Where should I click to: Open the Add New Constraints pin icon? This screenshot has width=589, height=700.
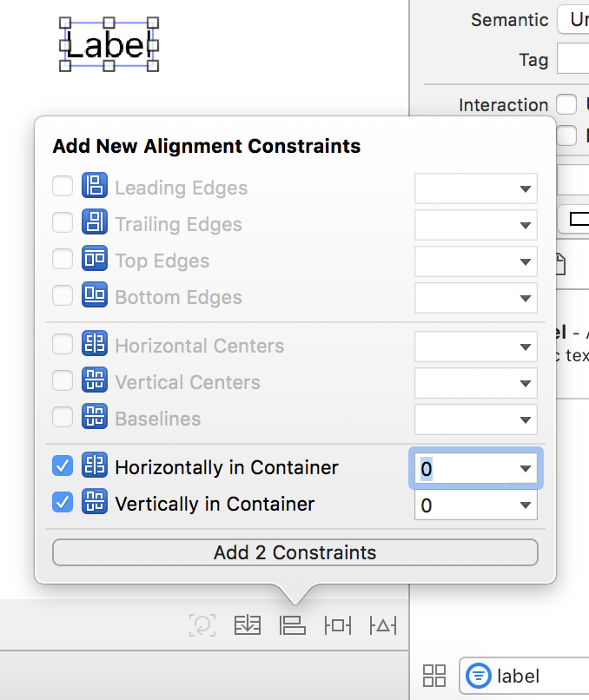pos(337,624)
